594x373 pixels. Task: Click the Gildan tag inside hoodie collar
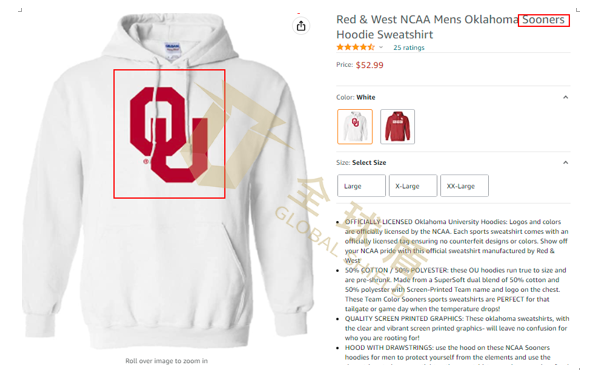click(x=172, y=50)
